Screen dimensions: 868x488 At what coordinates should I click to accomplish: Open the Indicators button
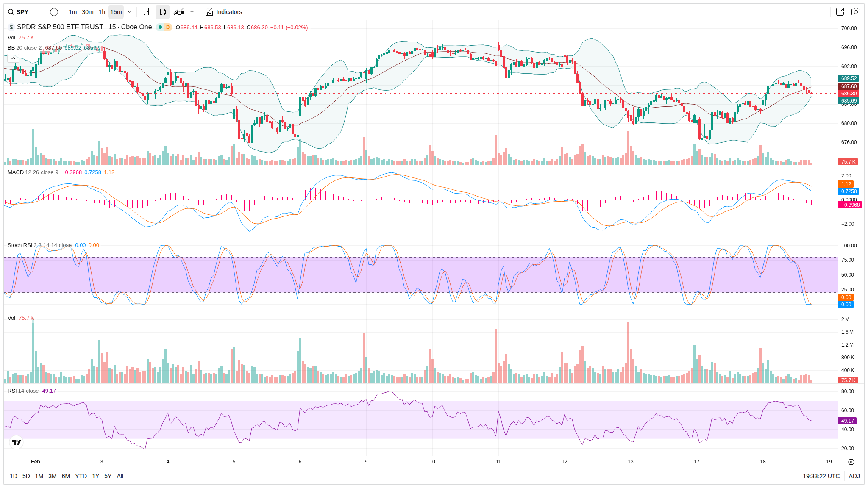pos(224,12)
